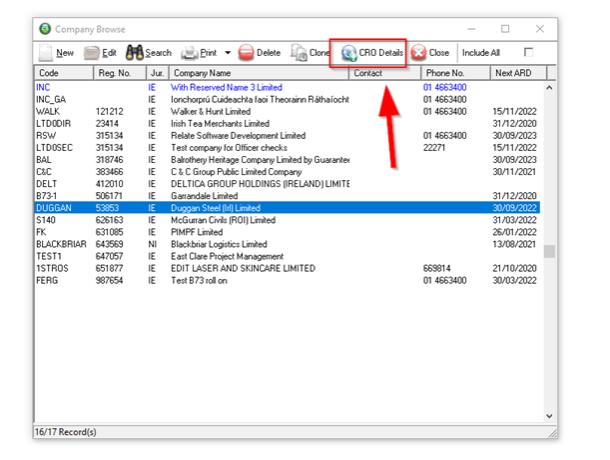Screen dimensions: 610x460
Task: Select the With Reserved Name 3 Limited row
Action: pyautogui.click(x=287, y=87)
